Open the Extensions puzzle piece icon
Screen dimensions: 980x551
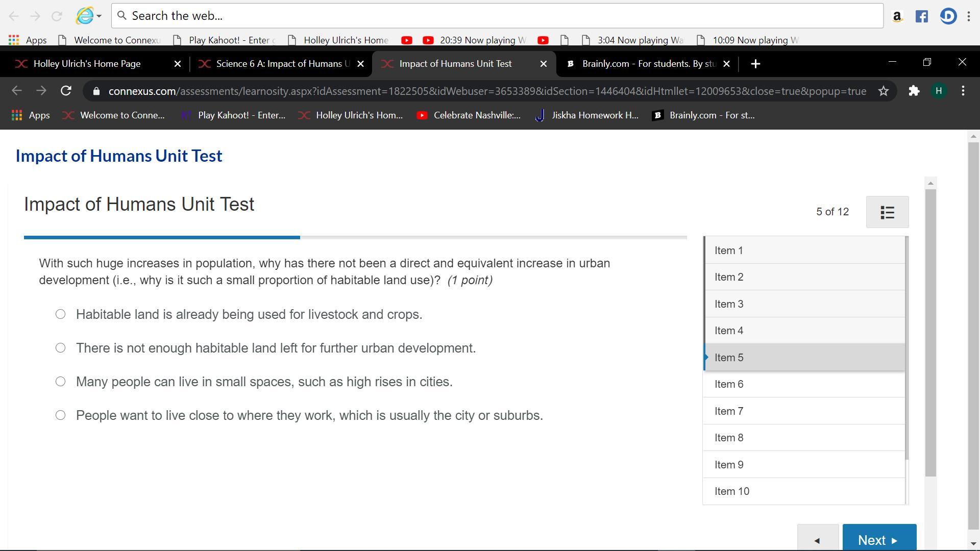(x=914, y=91)
